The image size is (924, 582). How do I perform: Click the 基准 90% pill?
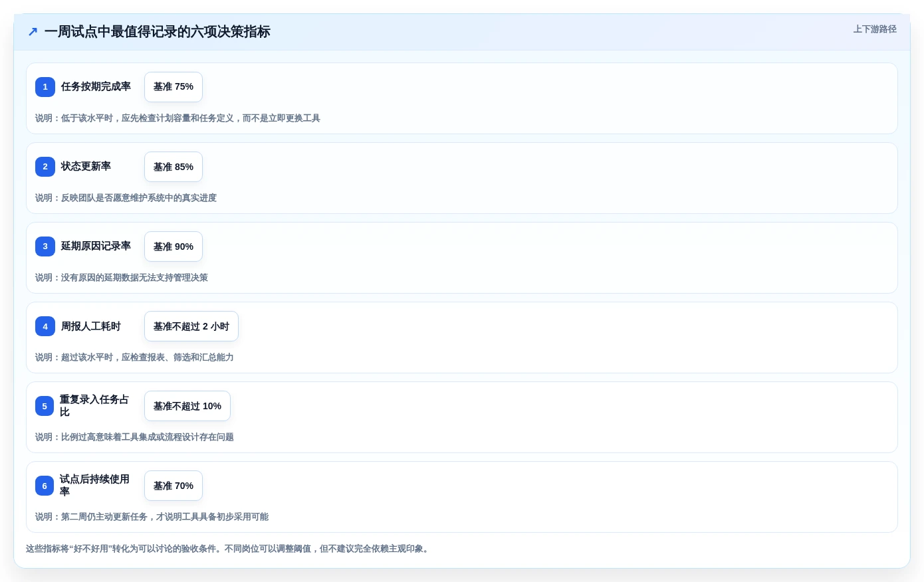tap(173, 246)
